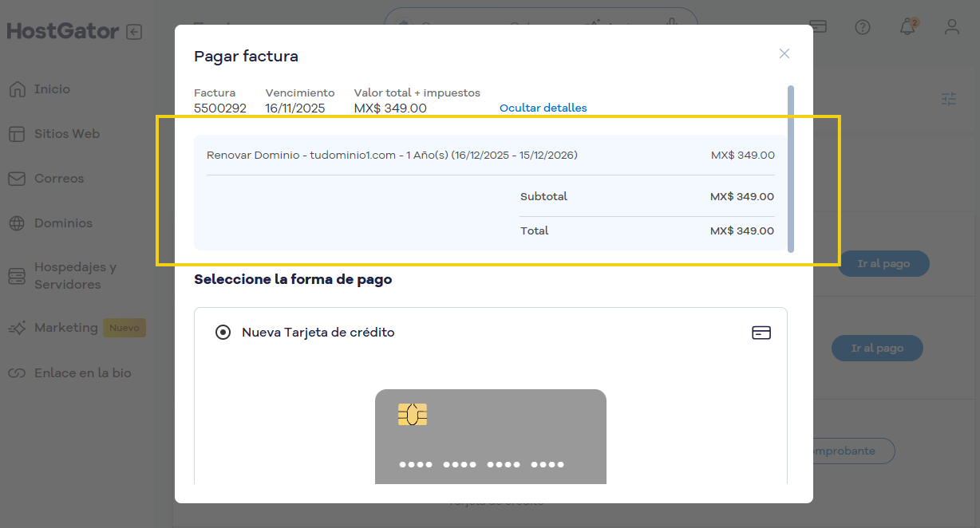
Task: Click Ocultar detalles to collapse invoice details
Action: (x=543, y=108)
